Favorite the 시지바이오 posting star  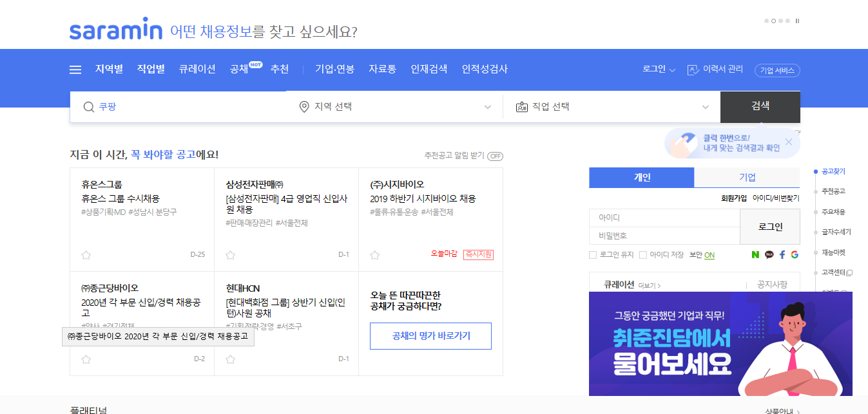coord(374,254)
